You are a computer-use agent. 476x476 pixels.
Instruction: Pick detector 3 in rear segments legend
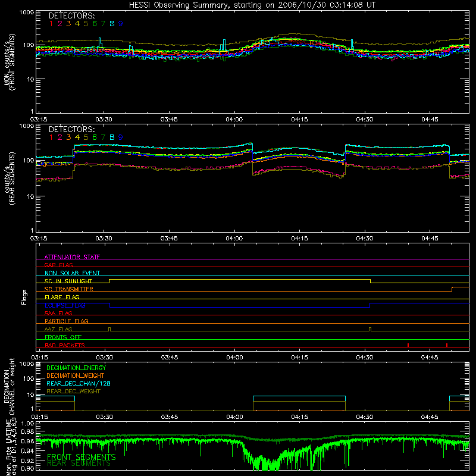point(68,137)
